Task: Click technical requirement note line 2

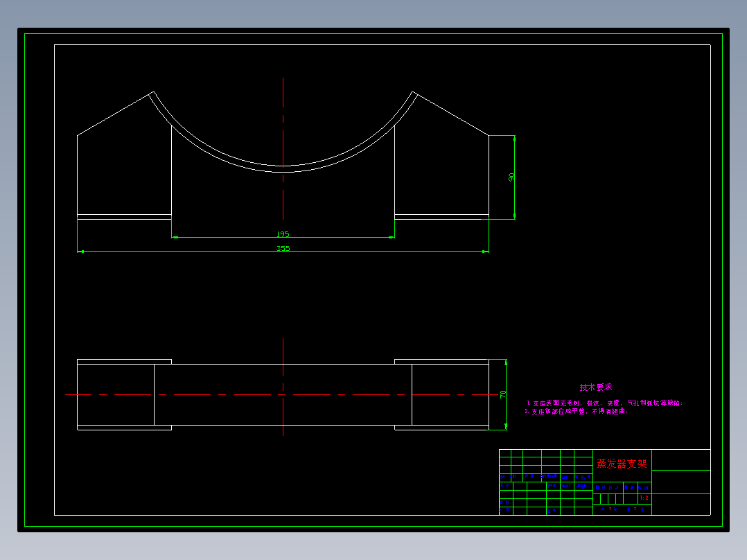Action: click(x=577, y=411)
